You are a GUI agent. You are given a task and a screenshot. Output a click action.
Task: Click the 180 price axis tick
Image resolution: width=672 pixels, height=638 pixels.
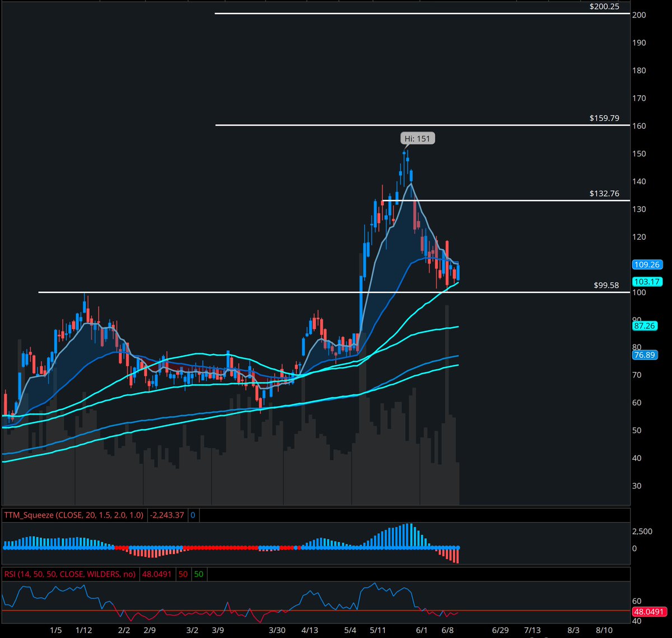640,71
